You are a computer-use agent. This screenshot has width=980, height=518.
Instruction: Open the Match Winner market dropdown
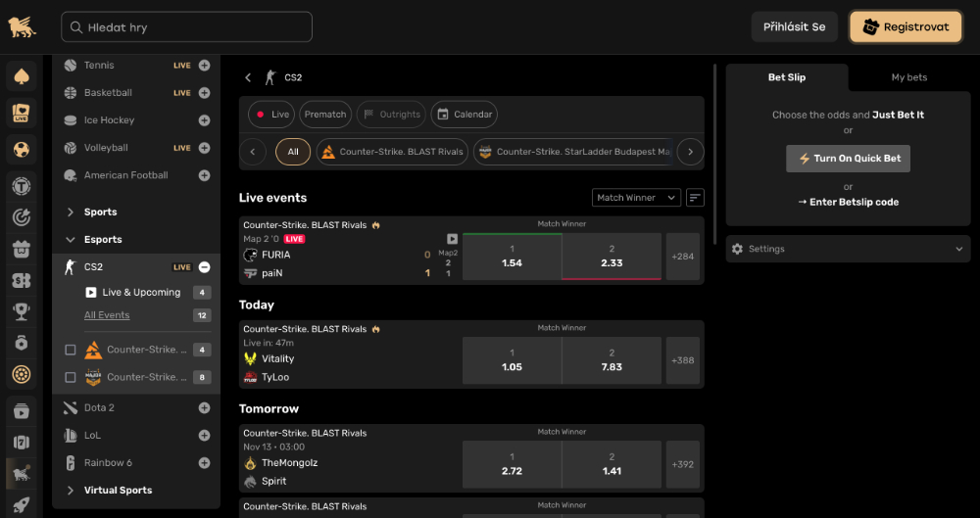point(636,198)
